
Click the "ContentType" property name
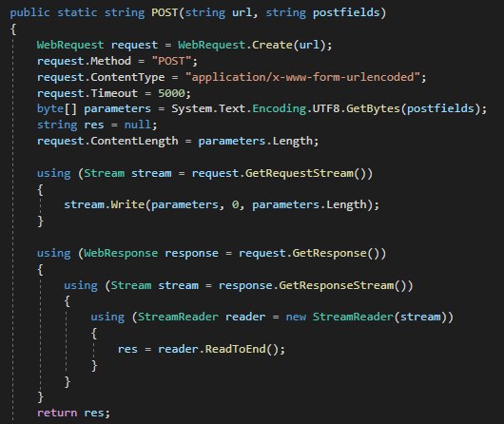coord(127,77)
